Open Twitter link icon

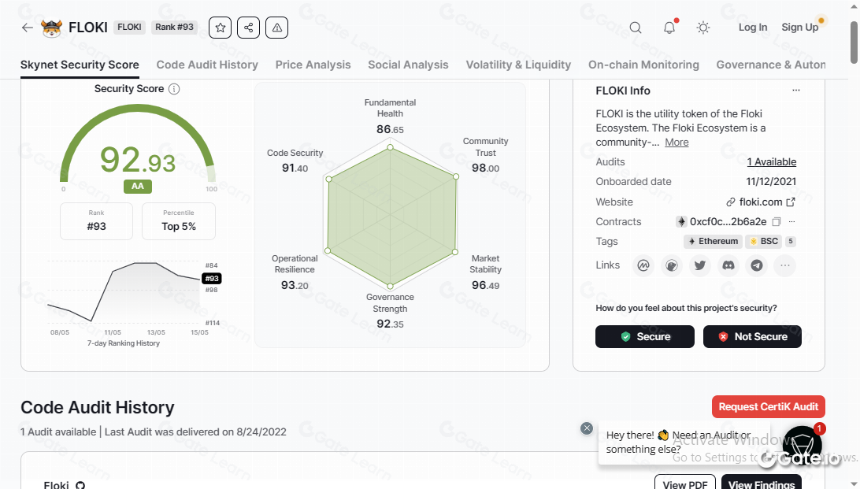(700, 265)
